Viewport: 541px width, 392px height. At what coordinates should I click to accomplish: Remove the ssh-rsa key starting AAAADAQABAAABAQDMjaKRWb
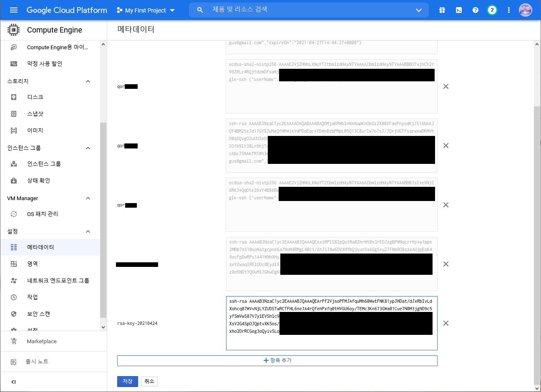446,146
